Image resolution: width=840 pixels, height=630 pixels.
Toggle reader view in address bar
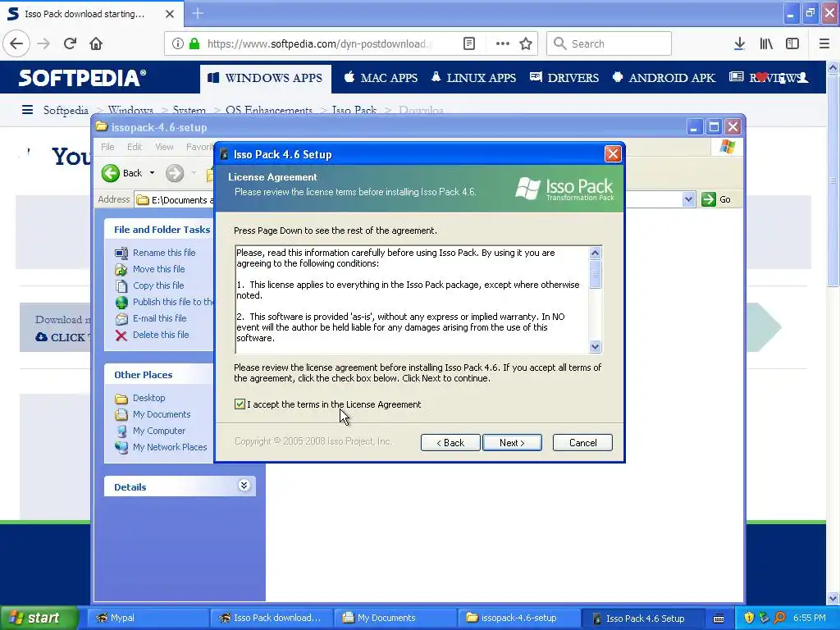pos(468,43)
